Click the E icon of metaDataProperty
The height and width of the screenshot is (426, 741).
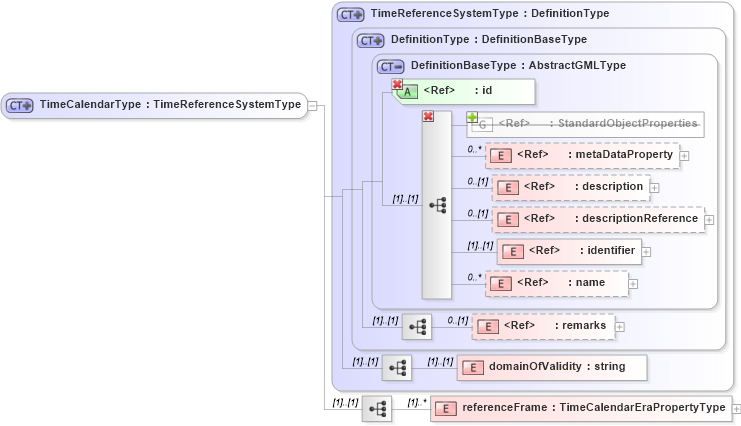501,156
